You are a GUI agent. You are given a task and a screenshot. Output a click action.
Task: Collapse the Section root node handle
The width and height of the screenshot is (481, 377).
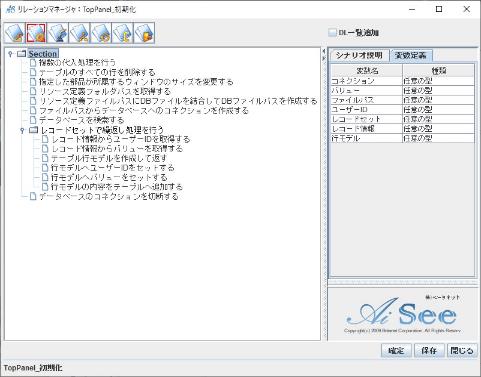coord(10,54)
